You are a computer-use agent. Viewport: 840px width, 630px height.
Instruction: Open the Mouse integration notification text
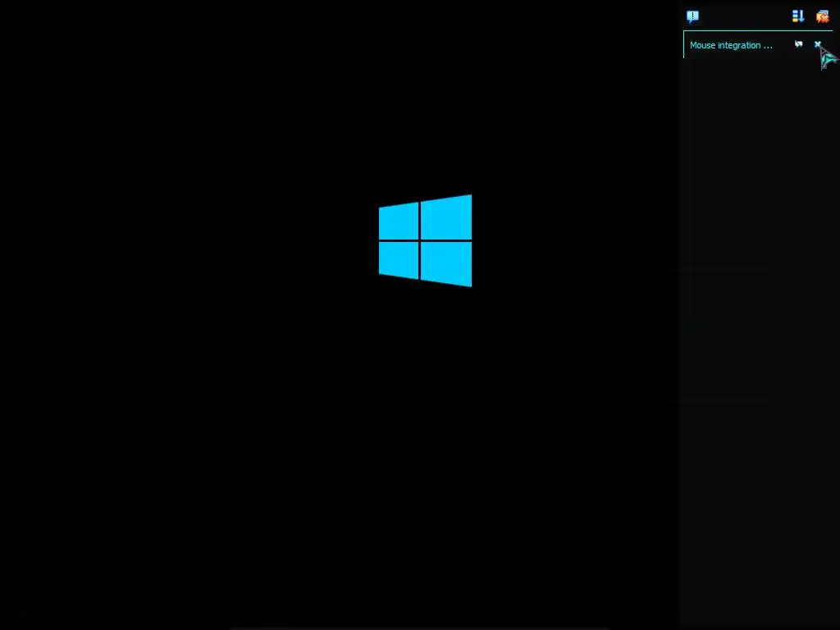click(x=731, y=46)
